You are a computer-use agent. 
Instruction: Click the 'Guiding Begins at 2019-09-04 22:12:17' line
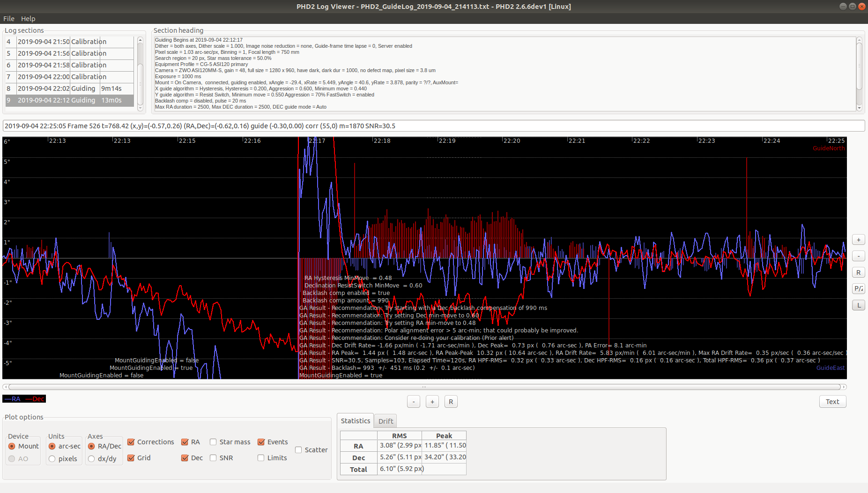(199, 40)
